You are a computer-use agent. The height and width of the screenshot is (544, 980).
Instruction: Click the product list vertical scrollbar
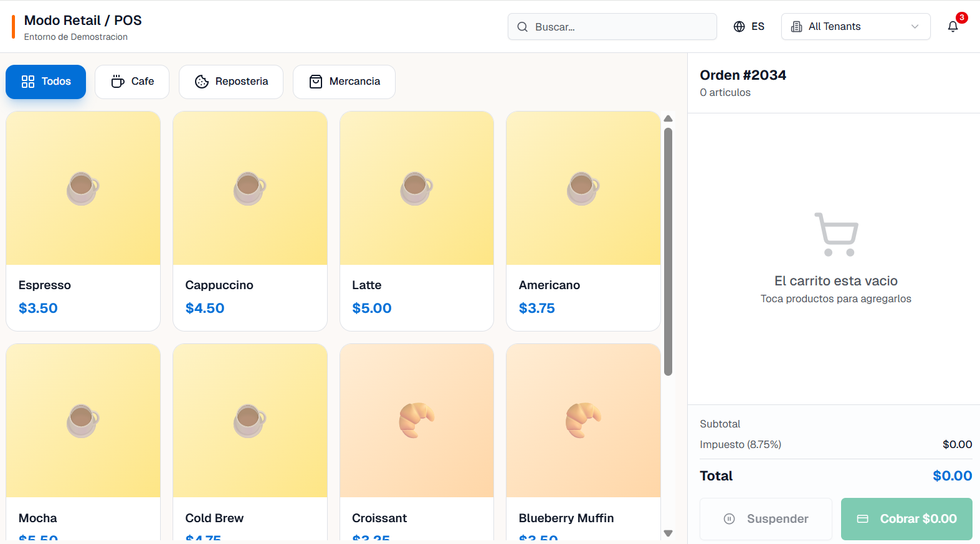pyautogui.click(x=668, y=251)
